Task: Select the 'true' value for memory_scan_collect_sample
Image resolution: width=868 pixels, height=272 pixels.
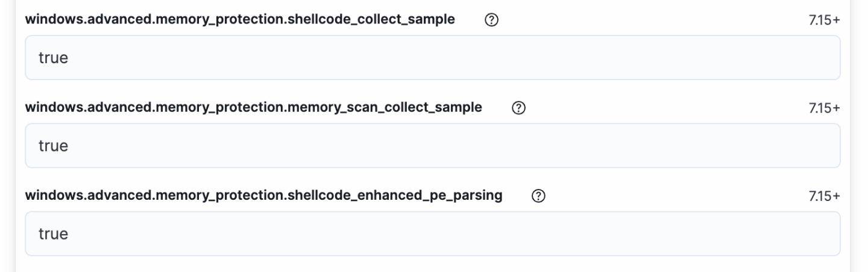Action: (53, 146)
